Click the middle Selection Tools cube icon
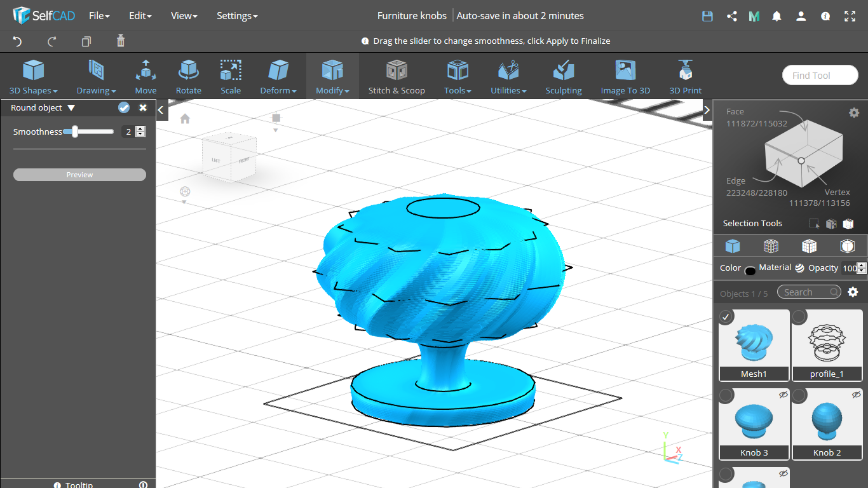The image size is (868, 488). (831, 224)
